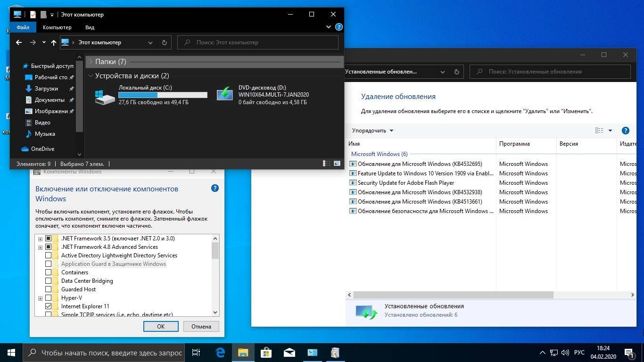
Task: Open the Вид (View) ribbon tab
Action: [90, 27]
